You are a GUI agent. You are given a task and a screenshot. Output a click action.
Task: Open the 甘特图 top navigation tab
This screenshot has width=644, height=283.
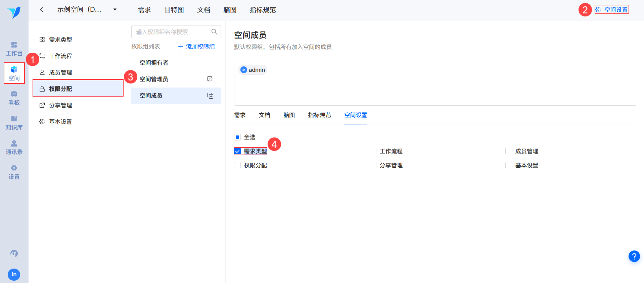coord(174,10)
